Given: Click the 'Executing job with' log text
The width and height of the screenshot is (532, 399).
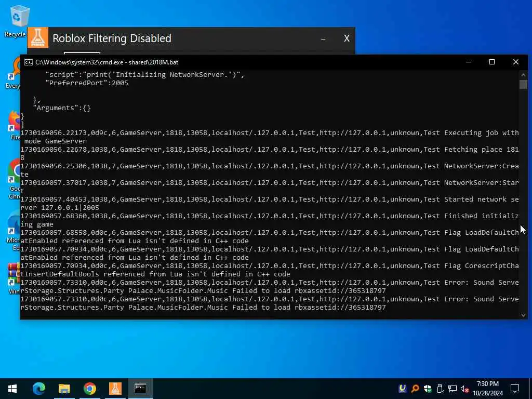Looking at the screenshot, I should click(482, 132).
